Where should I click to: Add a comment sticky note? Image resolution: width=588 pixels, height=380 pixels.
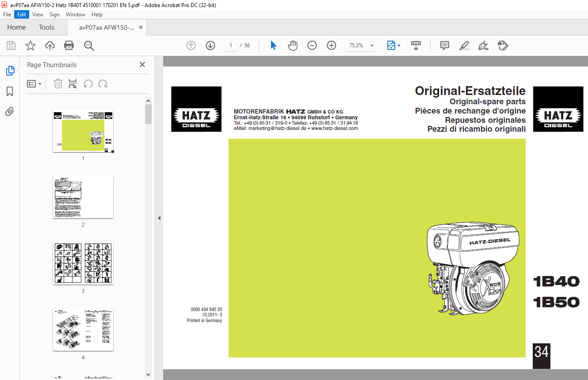click(x=445, y=46)
